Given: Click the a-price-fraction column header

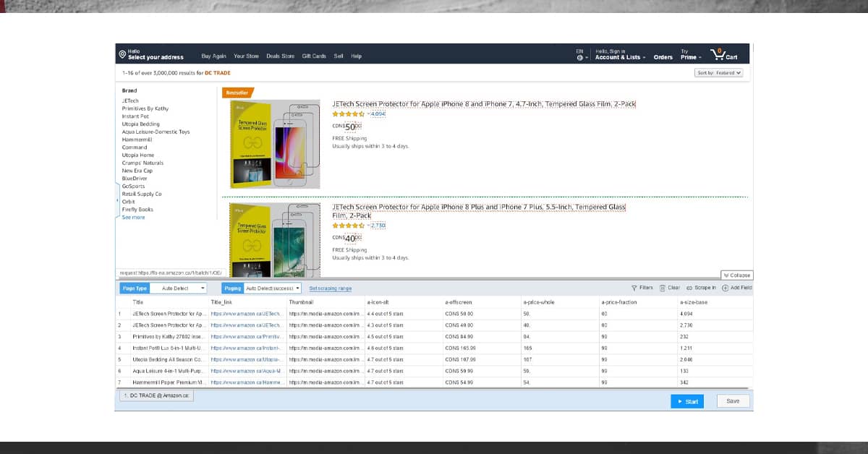Looking at the screenshot, I should pyautogui.click(x=619, y=302).
